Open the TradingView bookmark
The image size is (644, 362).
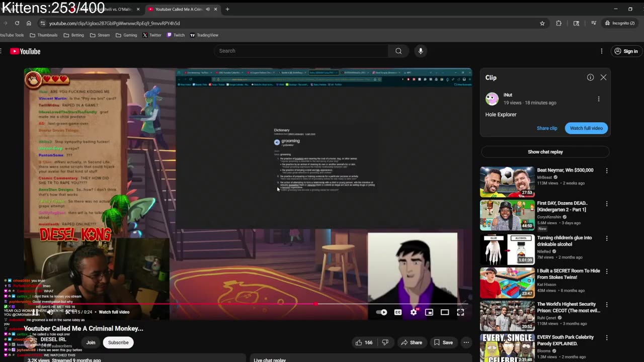pyautogui.click(x=204, y=35)
